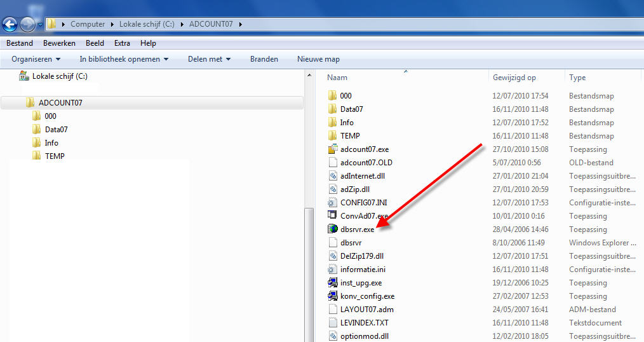Click the inst_upg.exe installer icon
This screenshot has height=342, width=644.
[x=333, y=283]
